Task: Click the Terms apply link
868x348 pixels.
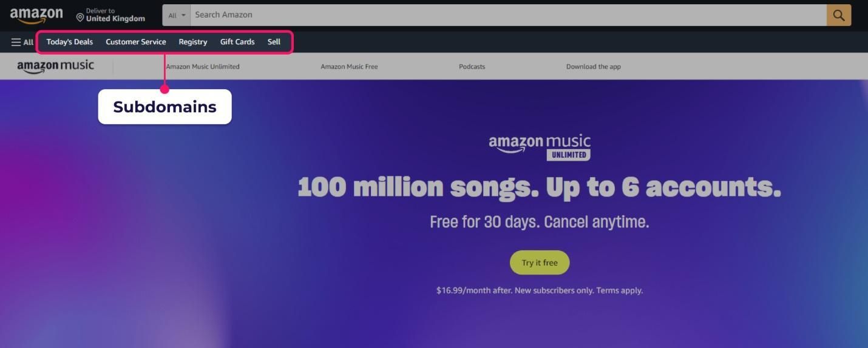Action: tap(619, 290)
